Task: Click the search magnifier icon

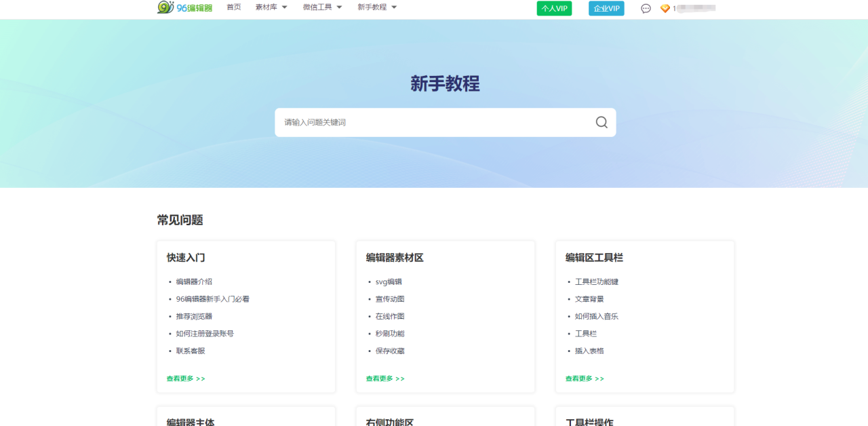Action: [601, 122]
